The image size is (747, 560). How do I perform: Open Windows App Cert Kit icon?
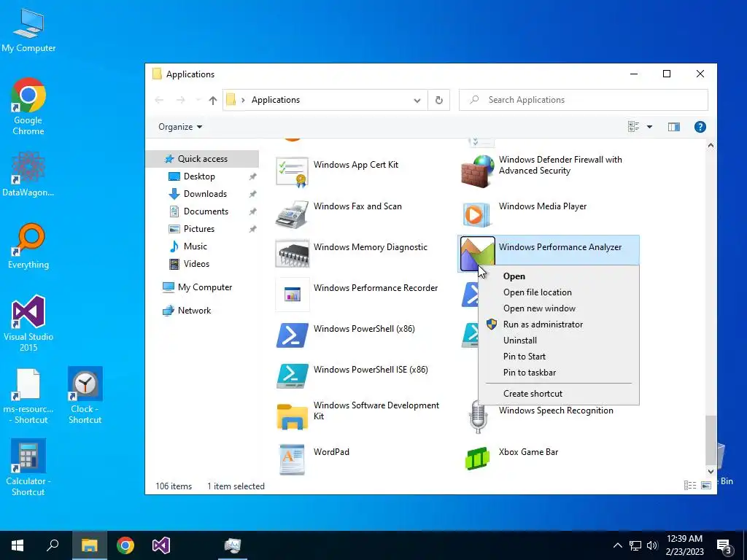(x=292, y=171)
